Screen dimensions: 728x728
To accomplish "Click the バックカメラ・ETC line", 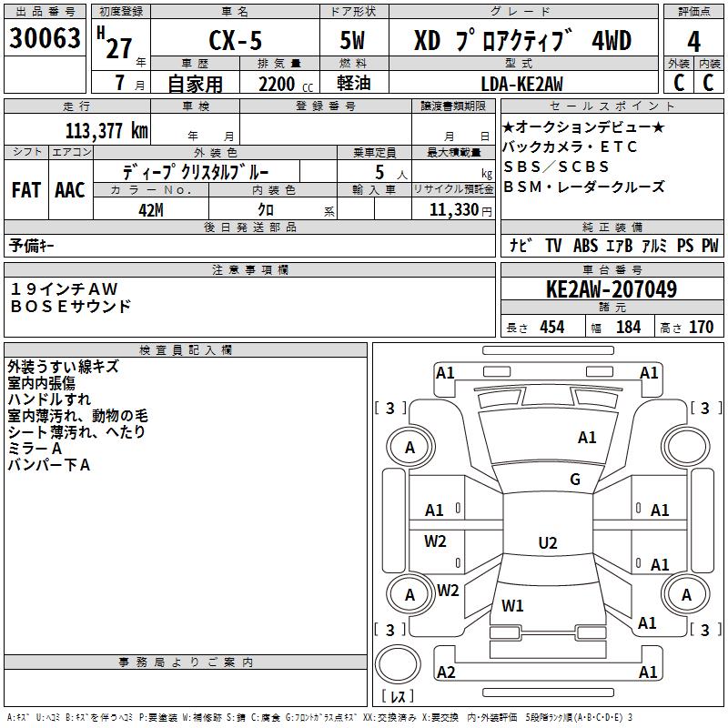I will click(x=570, y=147).
